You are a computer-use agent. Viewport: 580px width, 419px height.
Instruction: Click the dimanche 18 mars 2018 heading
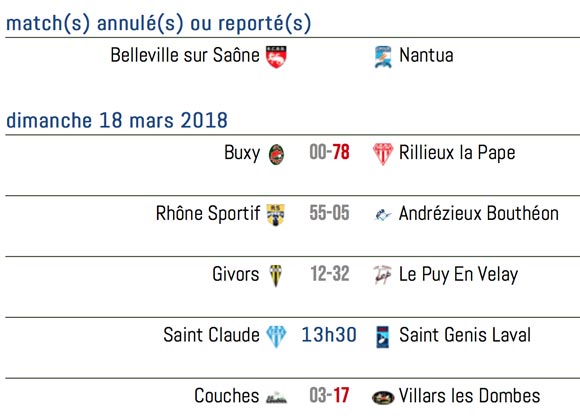coord(117,120)
